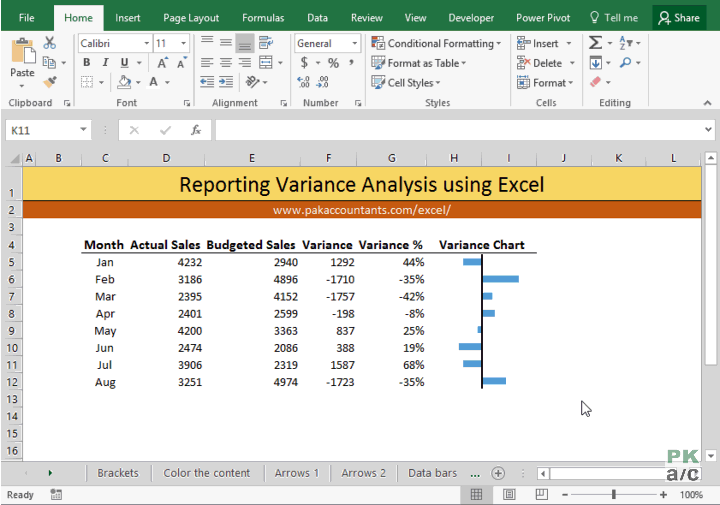Toggle Align Right
The height and width of the screenshot is (505, 720).
point(245,62)
